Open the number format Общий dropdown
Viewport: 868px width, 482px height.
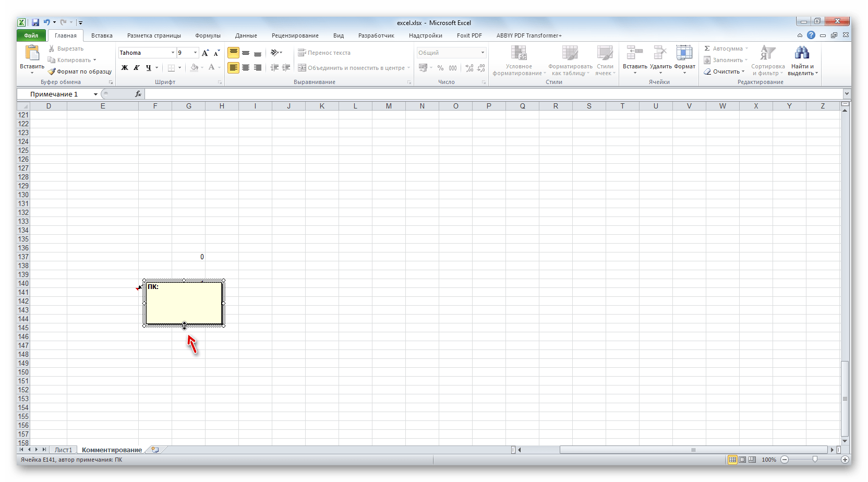(483, 53)
